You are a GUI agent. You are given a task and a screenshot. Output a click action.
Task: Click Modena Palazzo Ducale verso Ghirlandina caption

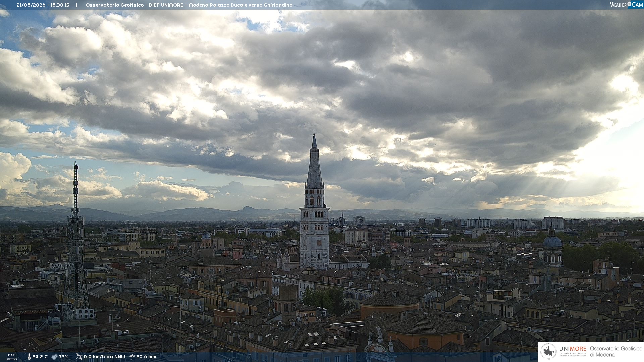click(240, 5)
